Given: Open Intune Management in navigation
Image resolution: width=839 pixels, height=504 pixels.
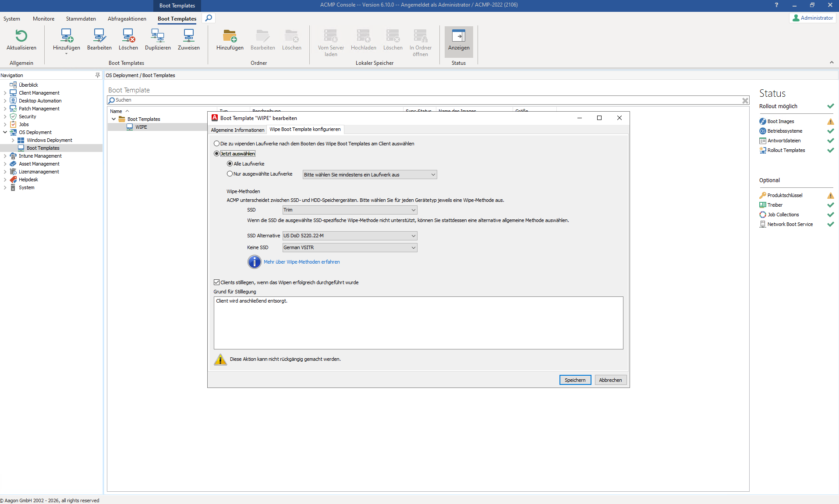Looking at the screenshot, I should 40,156.
